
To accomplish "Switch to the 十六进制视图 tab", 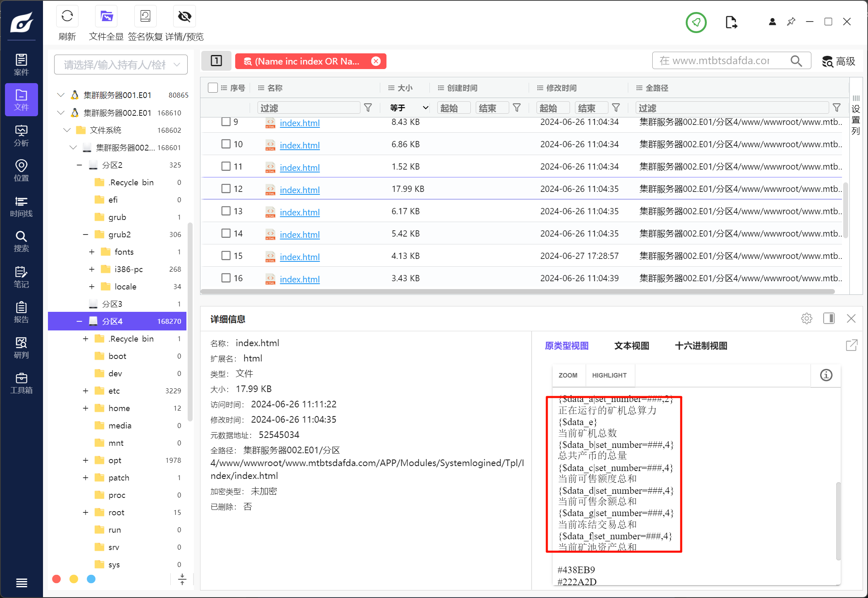I will 701,346.
